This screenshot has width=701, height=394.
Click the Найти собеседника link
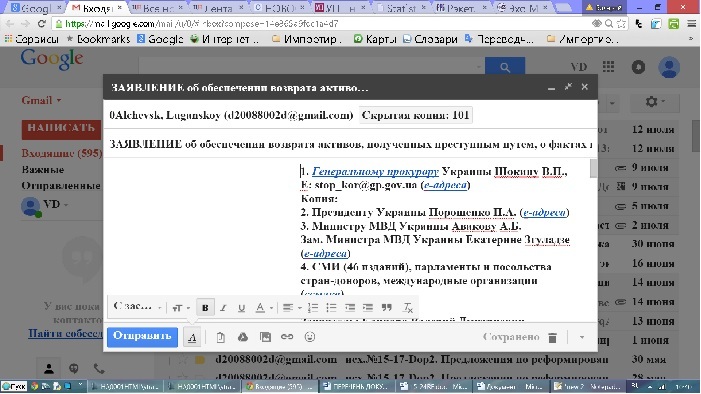click(65, 334)
